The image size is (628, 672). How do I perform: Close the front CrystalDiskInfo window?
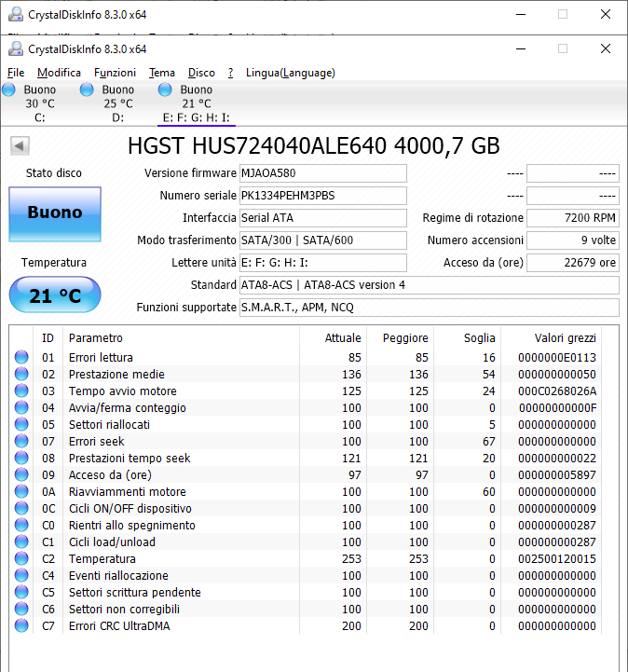(x=606, y=48)
